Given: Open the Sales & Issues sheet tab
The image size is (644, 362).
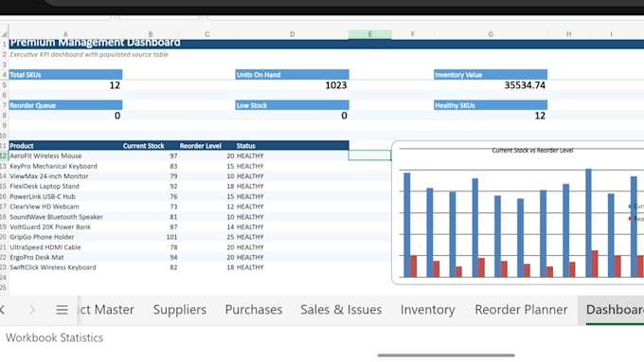Looking at the screenshot, I should (341, 309).
